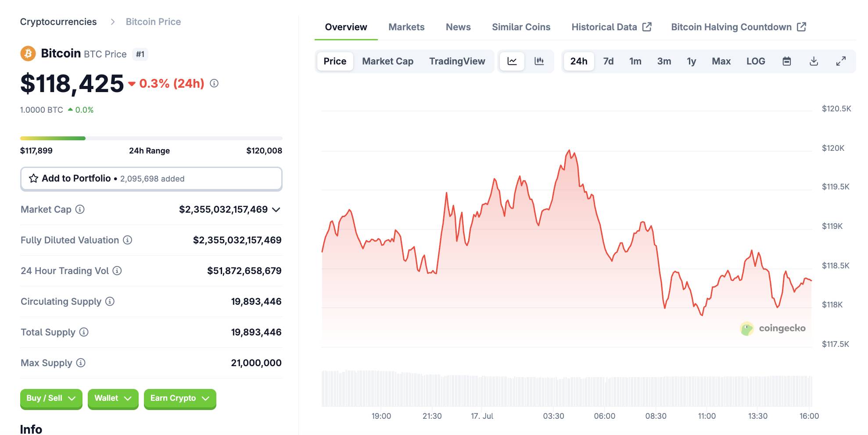Viewport: 868px width, 435px height.
Task: Open the calendar date range picker
Action: [787, 61]
